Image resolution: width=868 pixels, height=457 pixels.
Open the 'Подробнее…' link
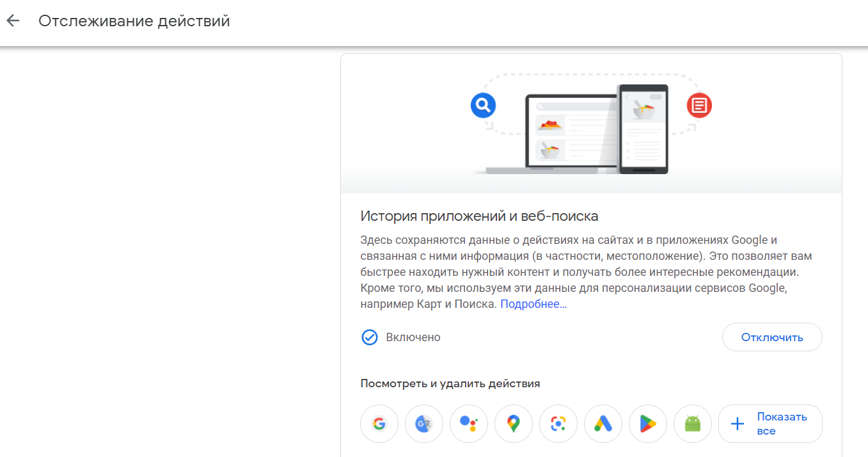click(533, 304)
